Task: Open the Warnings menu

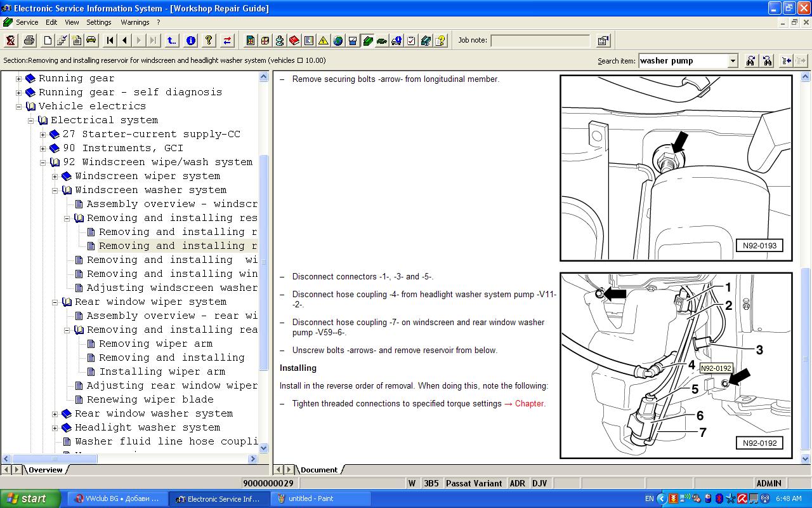Action: click(x=134, y=22)
